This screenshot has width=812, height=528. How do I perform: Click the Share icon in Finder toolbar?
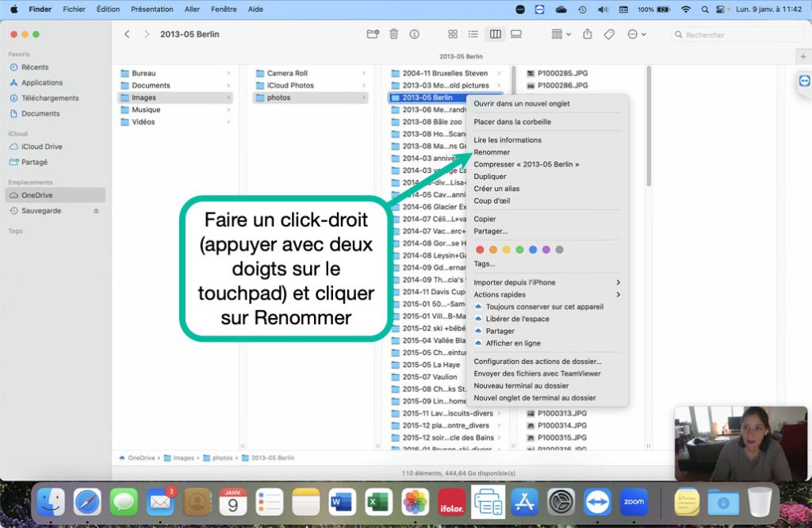tap(588, 34)
